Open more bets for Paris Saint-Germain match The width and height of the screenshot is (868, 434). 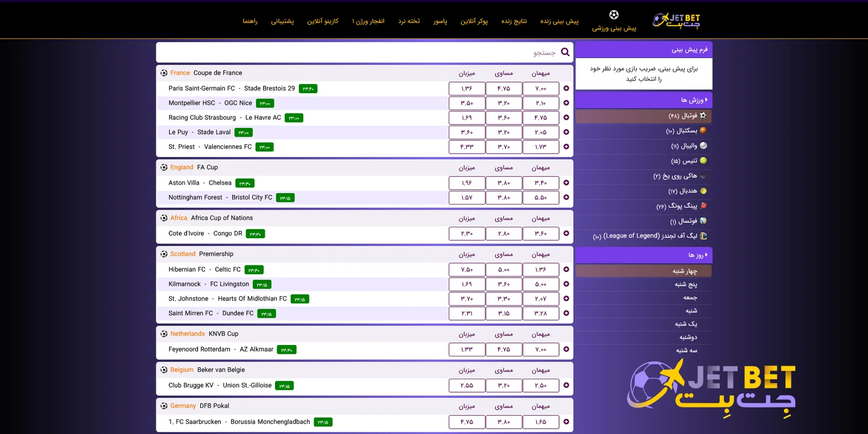click(x=566, y=88)
